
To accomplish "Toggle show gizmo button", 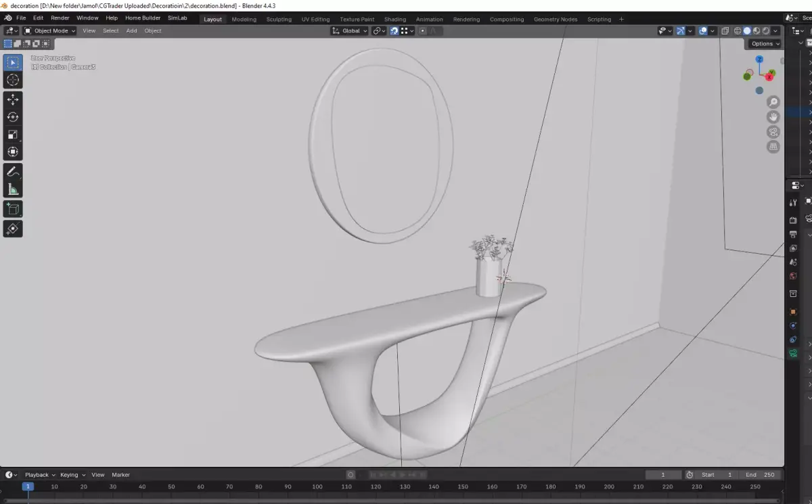I will click(x=681, y=30).
